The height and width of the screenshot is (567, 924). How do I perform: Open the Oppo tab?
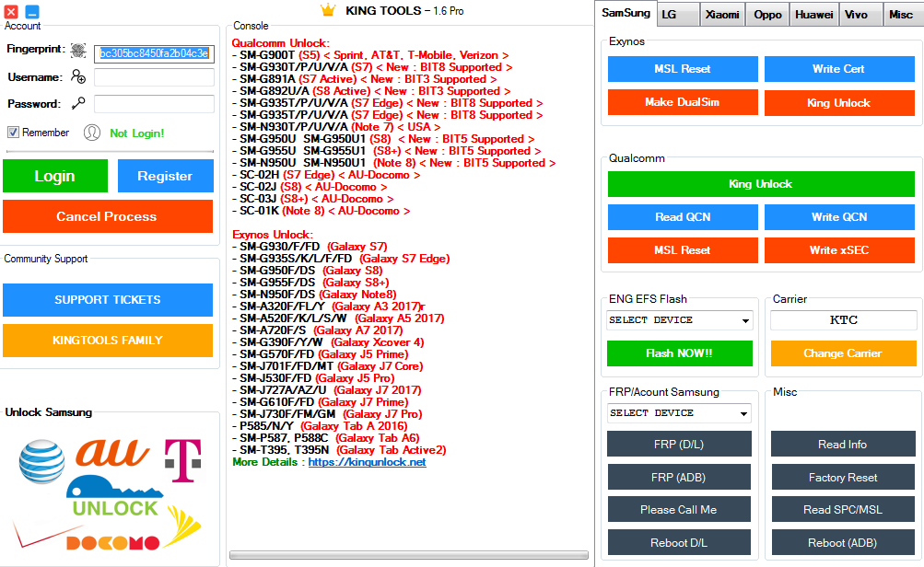point(767,15)
